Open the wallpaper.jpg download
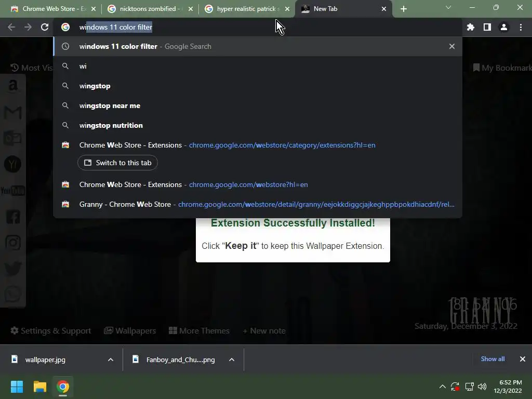The height and width of the screenshot is (399, 532). point(46,360)
